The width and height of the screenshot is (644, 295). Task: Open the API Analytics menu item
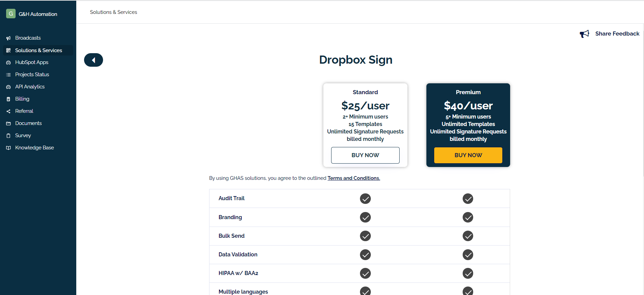coord(30,87)
